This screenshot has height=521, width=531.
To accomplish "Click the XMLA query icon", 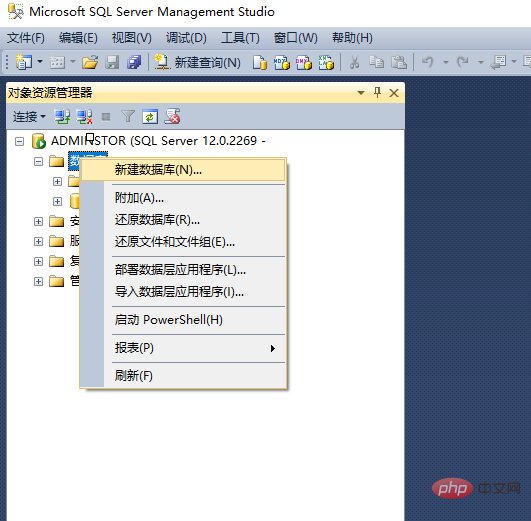I will [x=326, y=62].
